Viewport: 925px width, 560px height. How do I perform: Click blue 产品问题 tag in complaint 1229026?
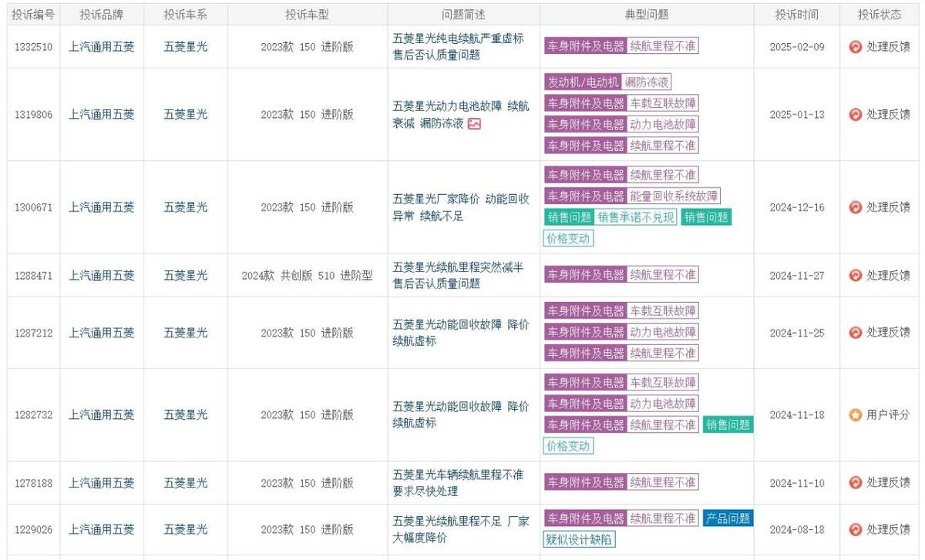coord(728,518)
